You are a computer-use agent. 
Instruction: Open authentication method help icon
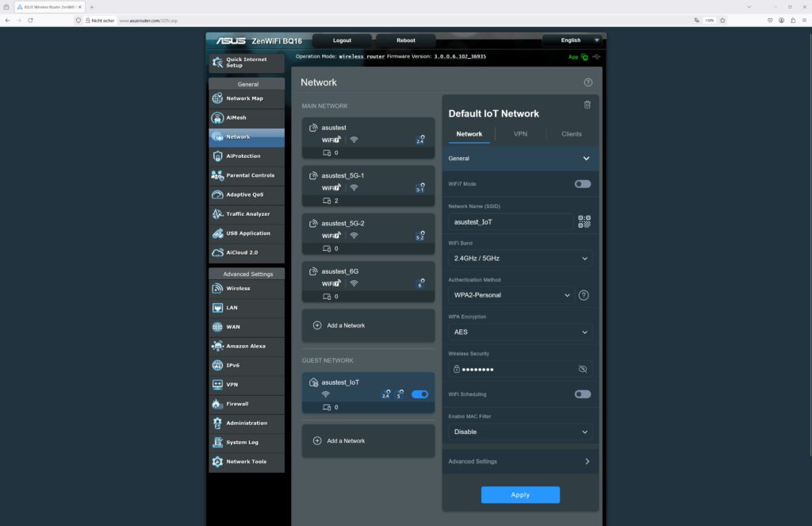tap(584, 295)
